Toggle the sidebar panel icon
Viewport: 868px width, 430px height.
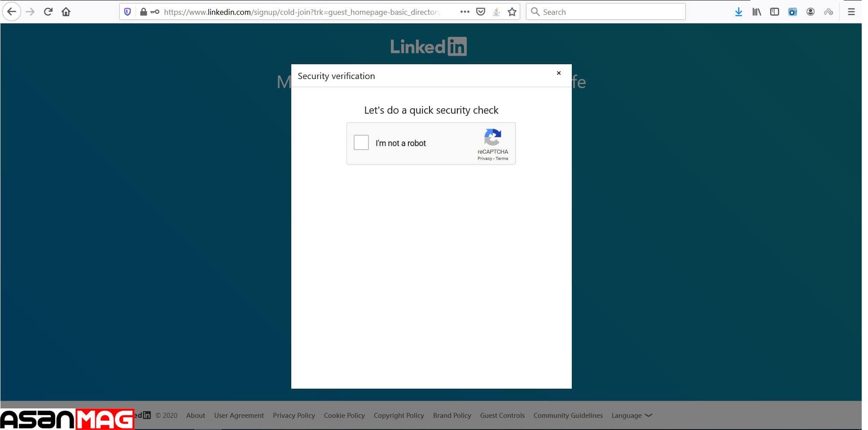point(775,12)
